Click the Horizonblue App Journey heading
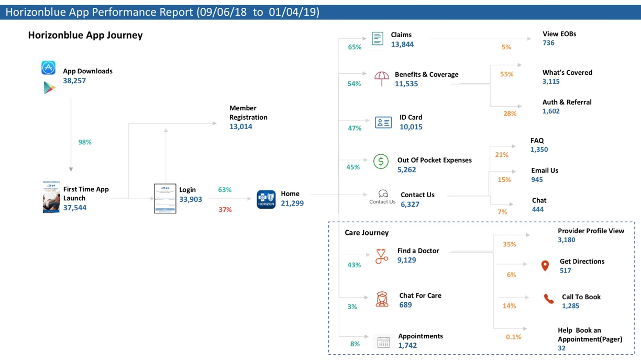This screenshot has height=364, width=641. (85, 35)
